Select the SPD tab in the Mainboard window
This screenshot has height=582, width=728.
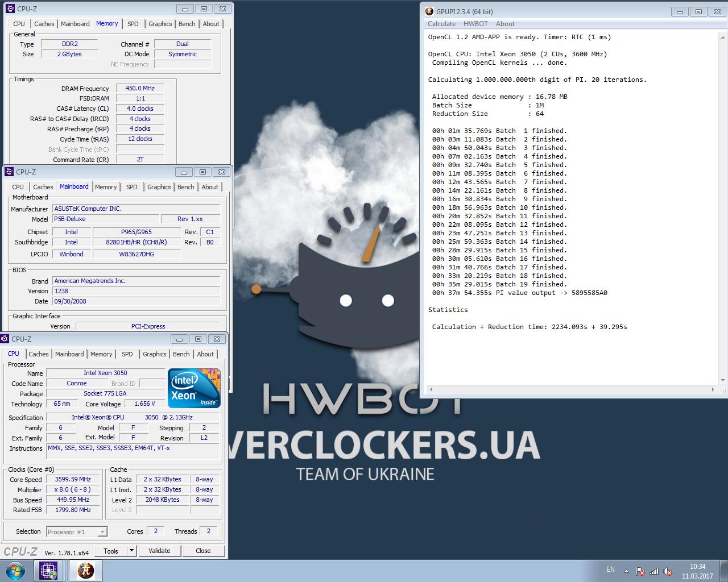tap(132, 187)
